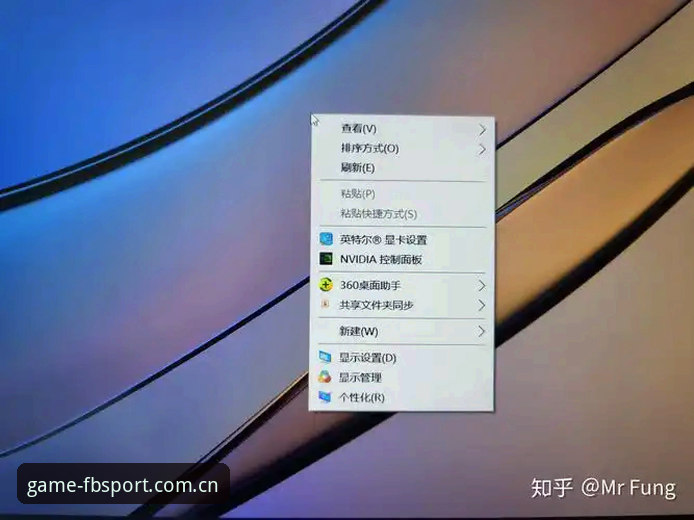Click the NVIDIA control panel icon

326,259
